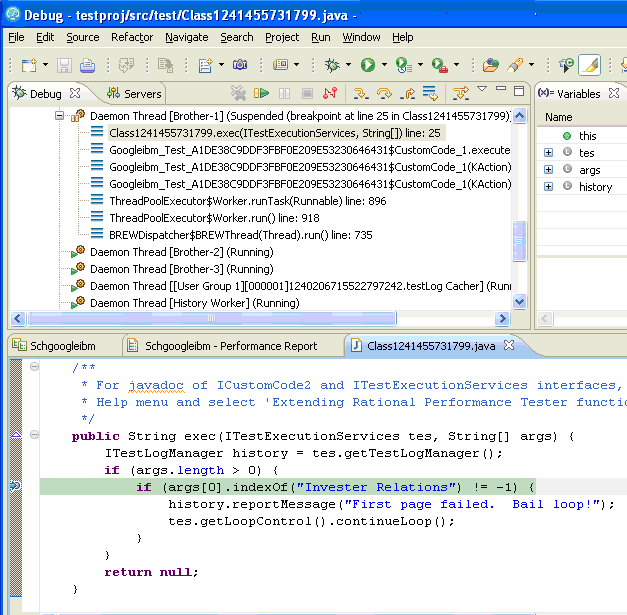Expand the args variable
The height and width of the screenshot is (615, 627).
click(548, 170)
